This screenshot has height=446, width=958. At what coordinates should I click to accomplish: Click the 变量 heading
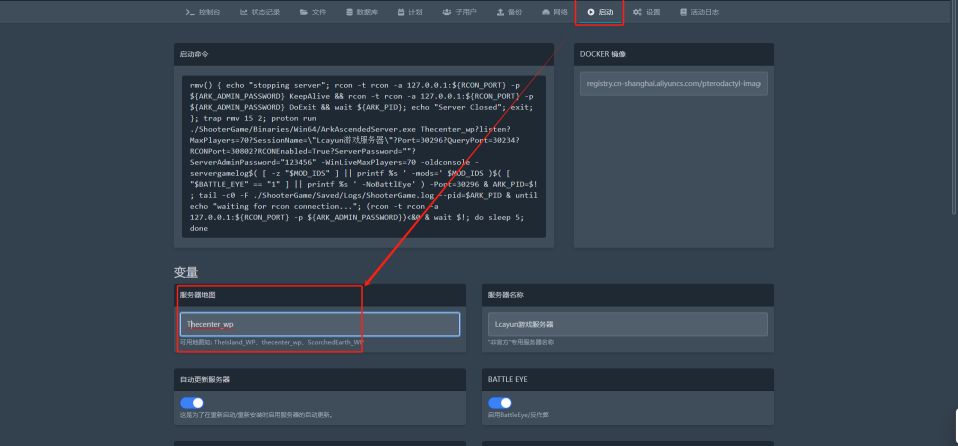[x=186, y=272]
